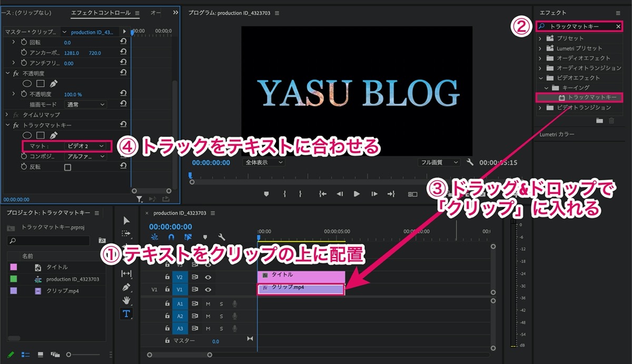
Task: Mark Out point in Program monitor
Action: click(x=300, y=194)
